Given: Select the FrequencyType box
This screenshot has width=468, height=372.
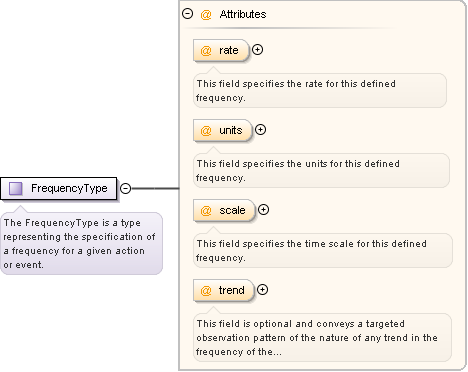Looking at the screenshot, I should click(59, 189).
